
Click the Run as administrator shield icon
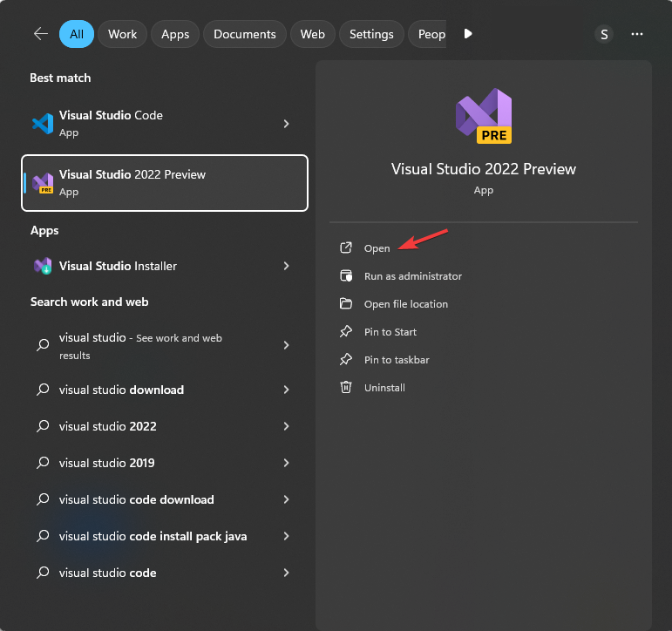(x=346, y=275)
